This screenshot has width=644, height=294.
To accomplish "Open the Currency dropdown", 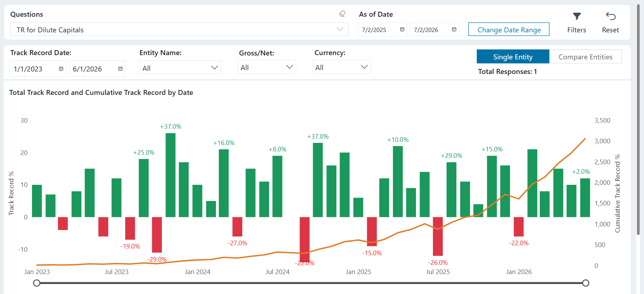I will pos(342,67).
